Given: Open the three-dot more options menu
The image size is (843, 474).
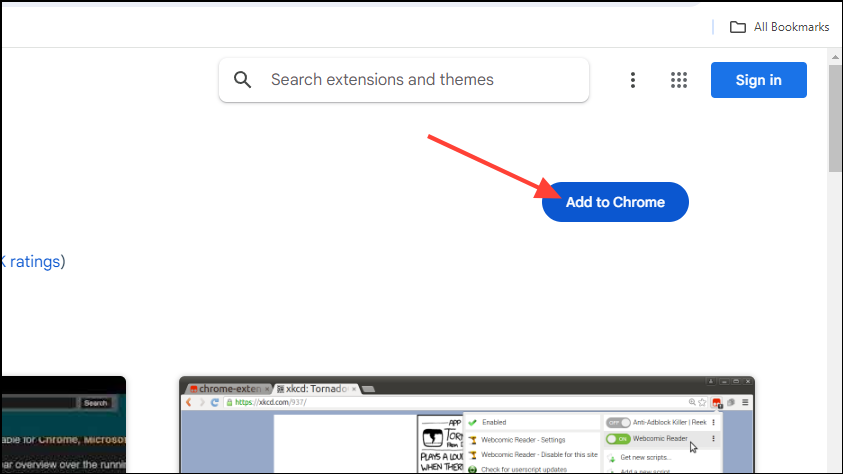Looking at the screenshot, I should tap(633, 80).
